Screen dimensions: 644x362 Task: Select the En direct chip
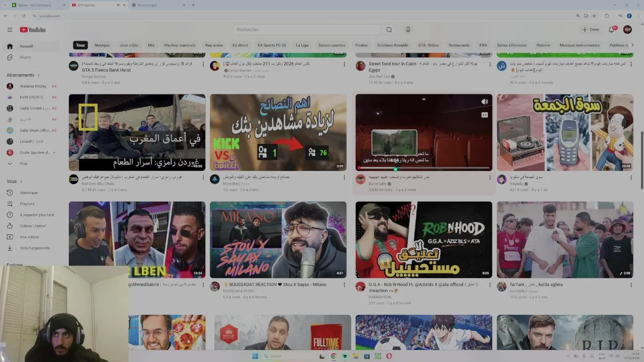(x=240, y=45)
